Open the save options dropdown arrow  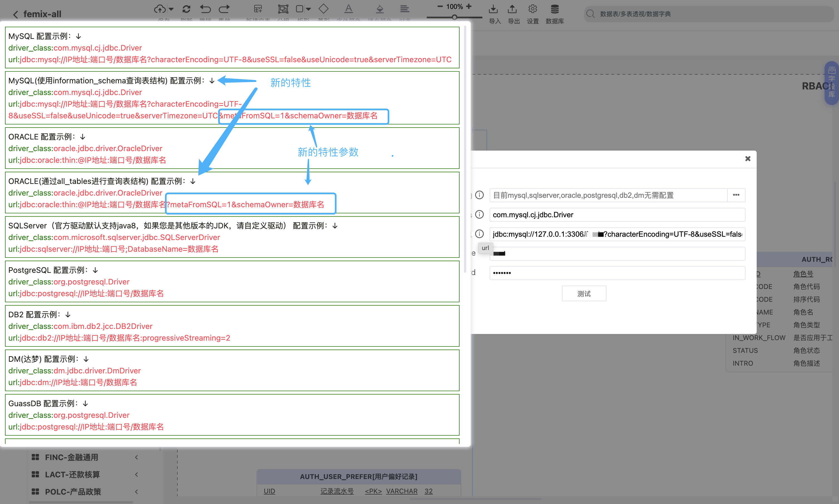coord(171,9)
